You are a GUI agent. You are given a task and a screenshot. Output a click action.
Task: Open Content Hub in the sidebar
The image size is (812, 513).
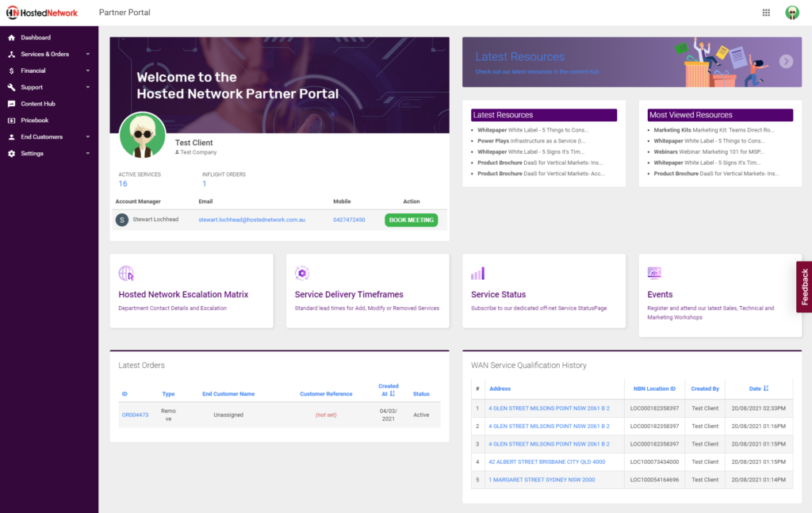38,104
